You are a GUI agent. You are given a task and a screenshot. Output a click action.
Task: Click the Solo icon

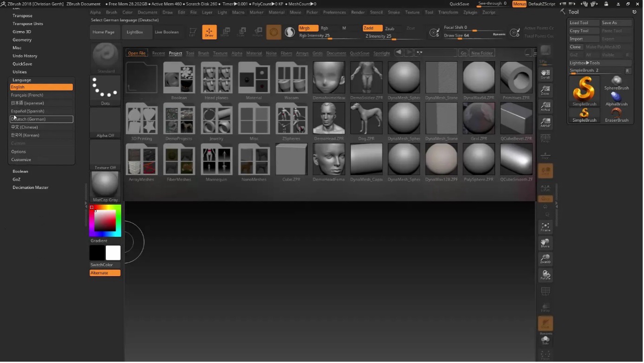coord(546,340)
